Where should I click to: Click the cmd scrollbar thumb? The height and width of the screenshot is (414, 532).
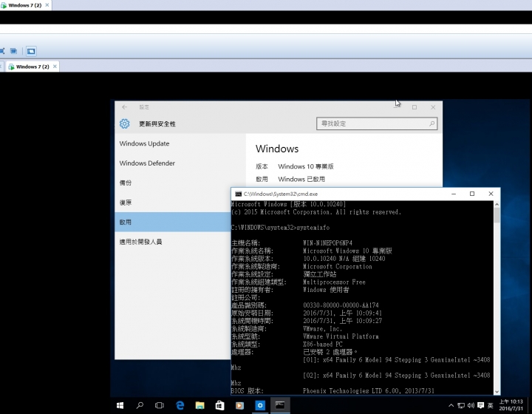[497, 215]
